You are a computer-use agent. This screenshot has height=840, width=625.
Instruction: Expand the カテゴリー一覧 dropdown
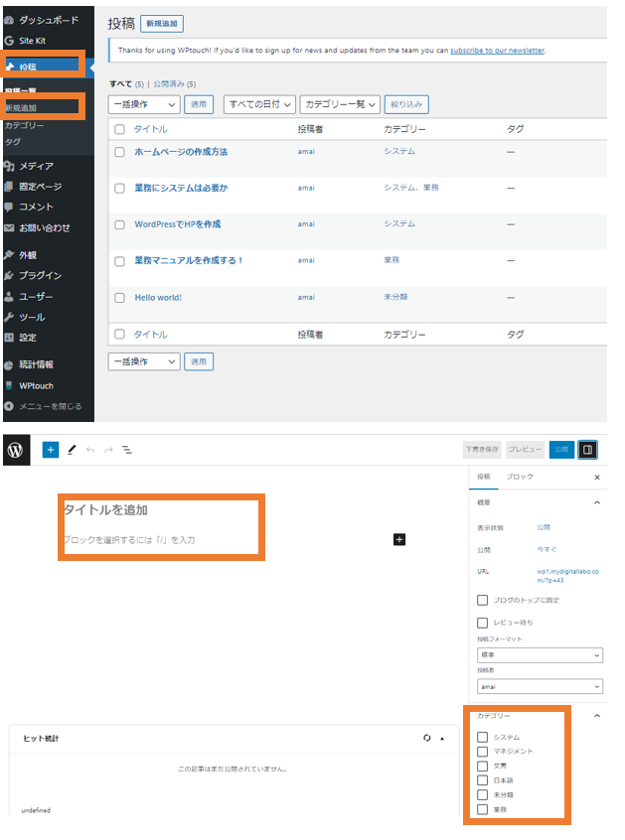pos(338,103)
